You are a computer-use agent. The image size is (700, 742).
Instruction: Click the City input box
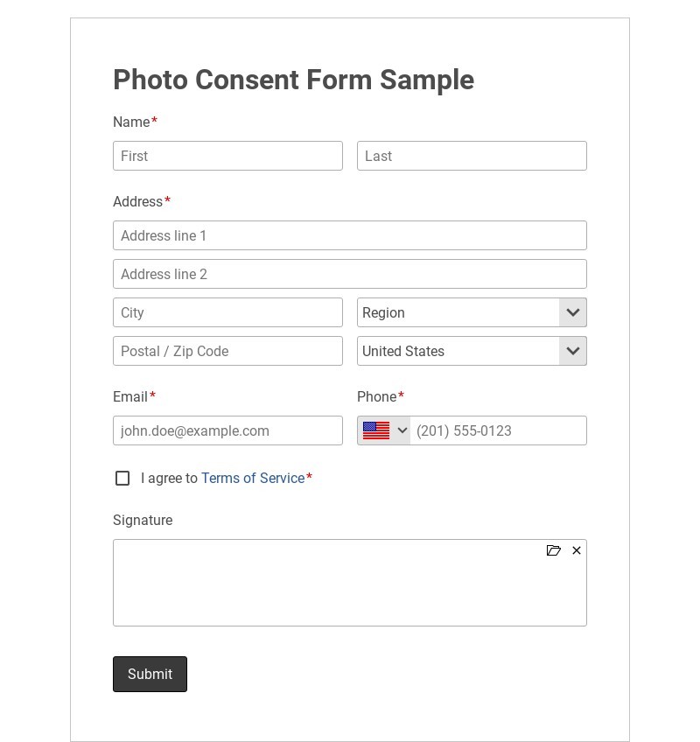tap(227, 312)
